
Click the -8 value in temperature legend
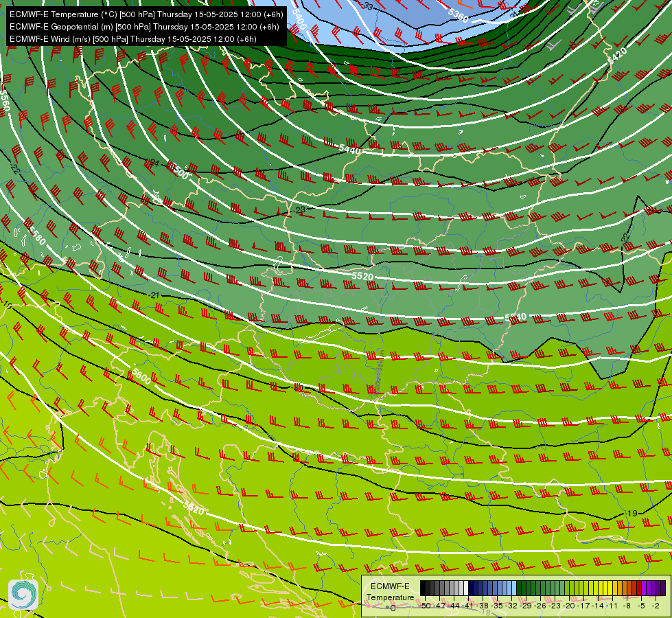click(627, 606)
